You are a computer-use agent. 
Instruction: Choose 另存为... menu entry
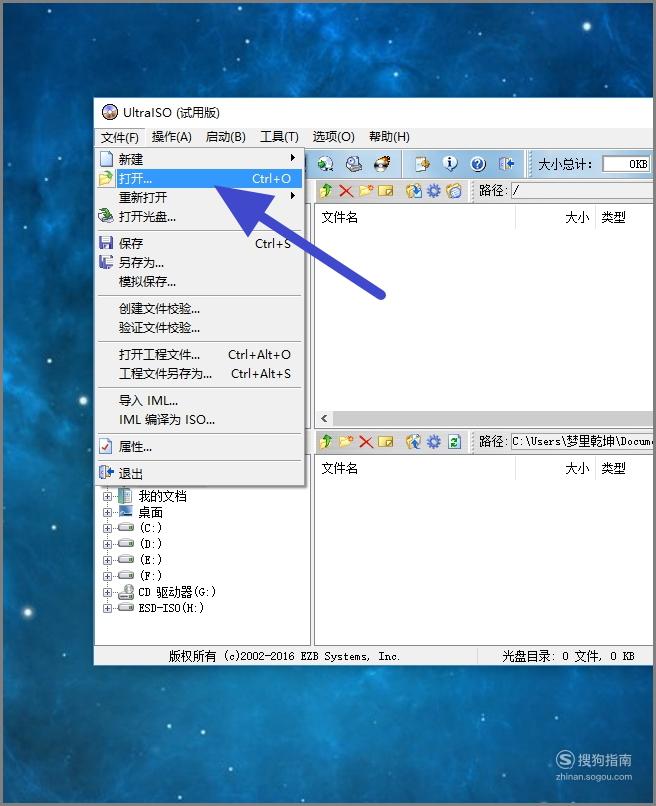point(200,262)
